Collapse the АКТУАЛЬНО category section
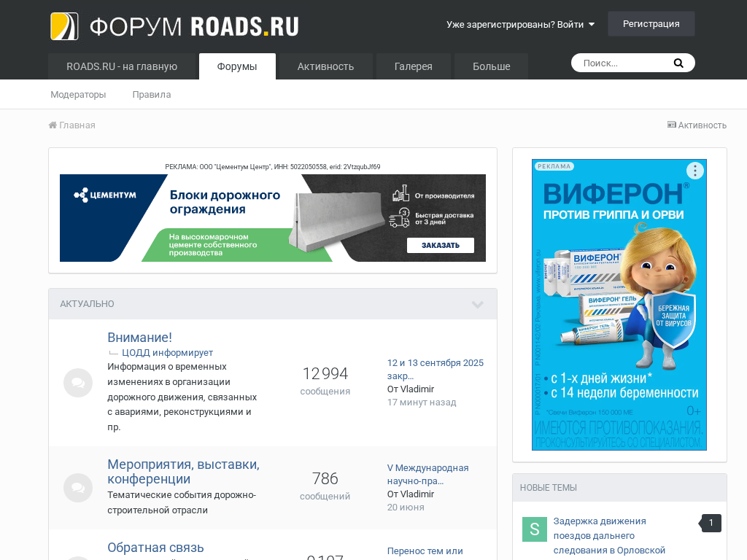Screen dimensions: 747x560 pyautogui.click(x=477, y=304)
